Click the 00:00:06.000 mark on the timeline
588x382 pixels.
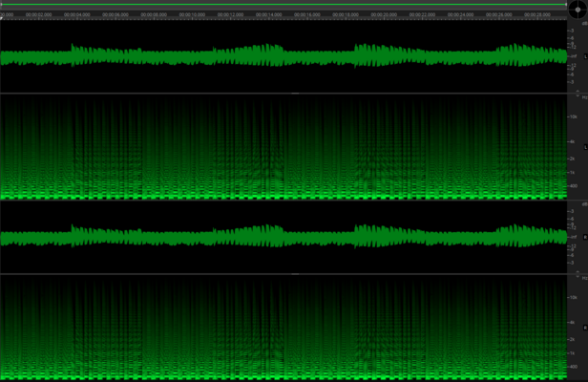click(x=115, y=14)
